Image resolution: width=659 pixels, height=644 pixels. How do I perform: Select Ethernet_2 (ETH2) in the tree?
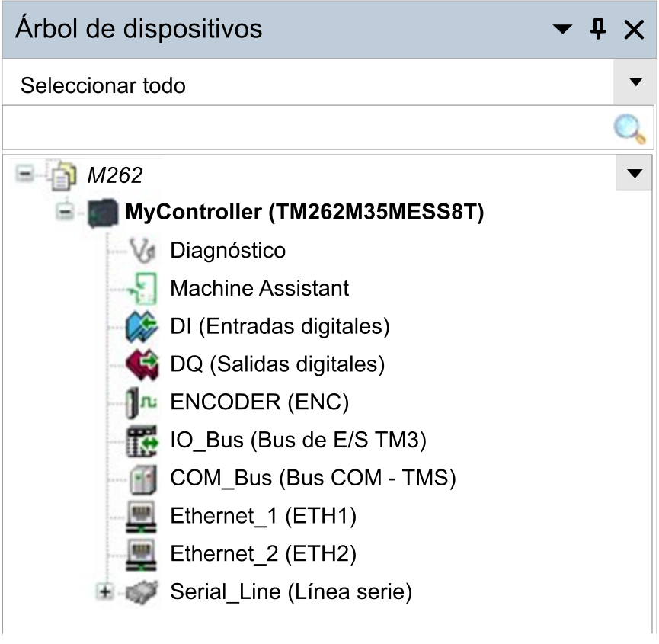coord(263,554)
